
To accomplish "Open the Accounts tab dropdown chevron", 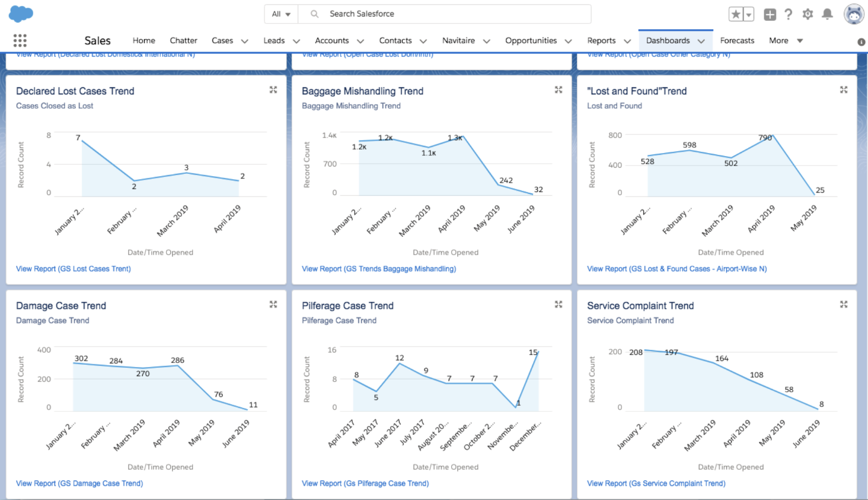I will tap(360, 41).
